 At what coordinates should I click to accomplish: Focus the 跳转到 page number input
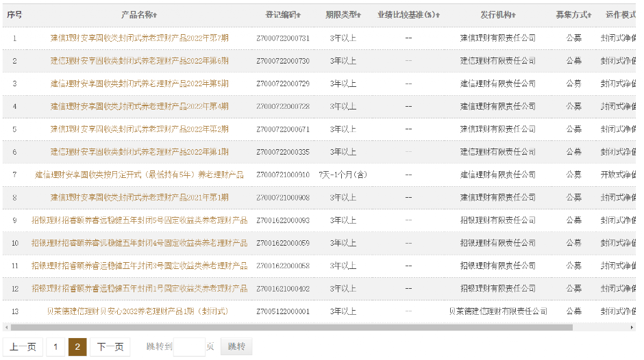(189, 347)
